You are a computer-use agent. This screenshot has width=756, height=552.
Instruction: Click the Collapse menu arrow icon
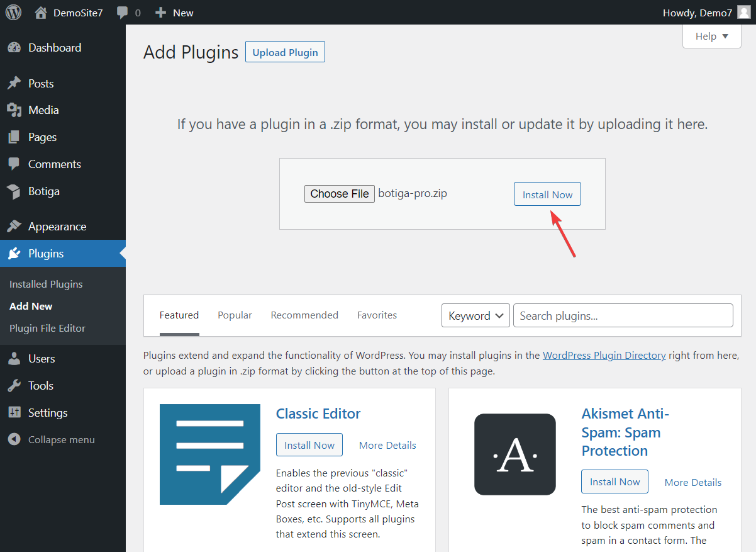(14, 440)
